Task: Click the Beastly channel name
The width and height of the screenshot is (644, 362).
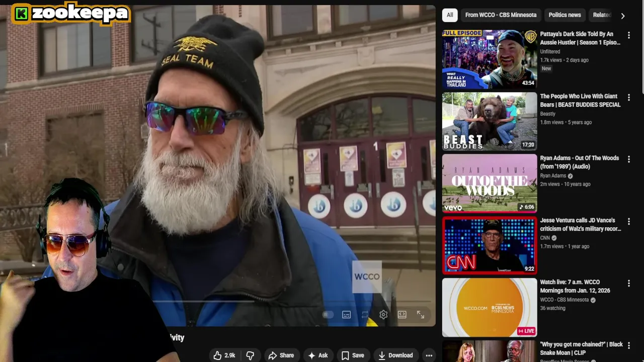Action: point(547,114)
